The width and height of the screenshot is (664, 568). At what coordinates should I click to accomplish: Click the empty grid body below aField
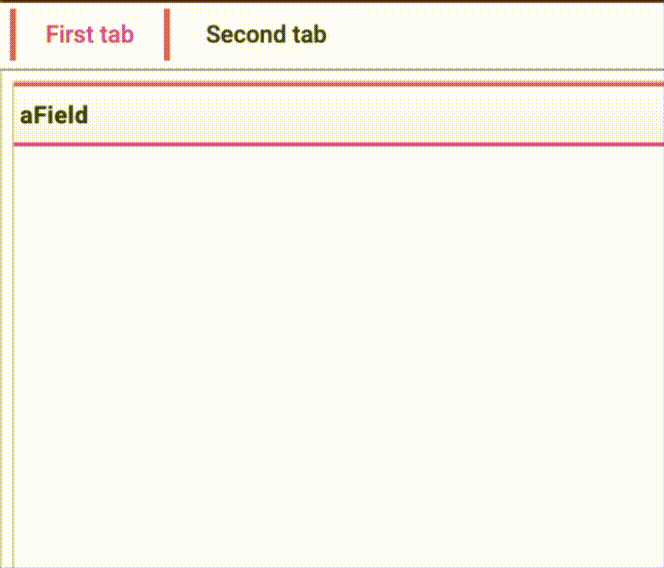pos(200,300)
